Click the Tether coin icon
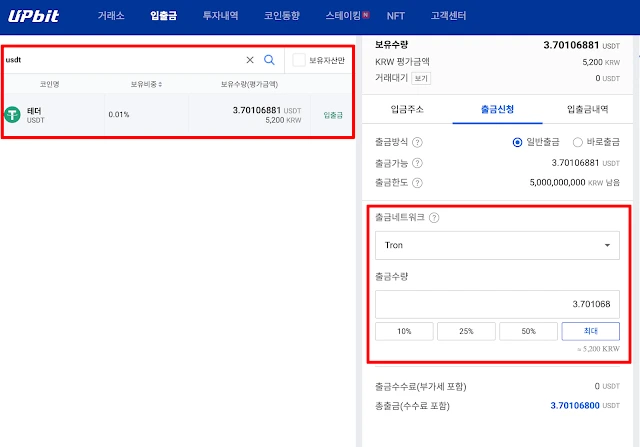The height and width of the screenshot is (447, 640). (12, 115)
